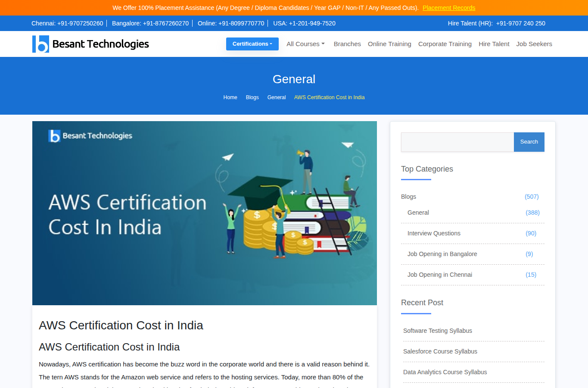Screen dimensions: 588x388
Task: Click the large 'AWS Certification Cost in India' heading
Action: click(121, 325)
